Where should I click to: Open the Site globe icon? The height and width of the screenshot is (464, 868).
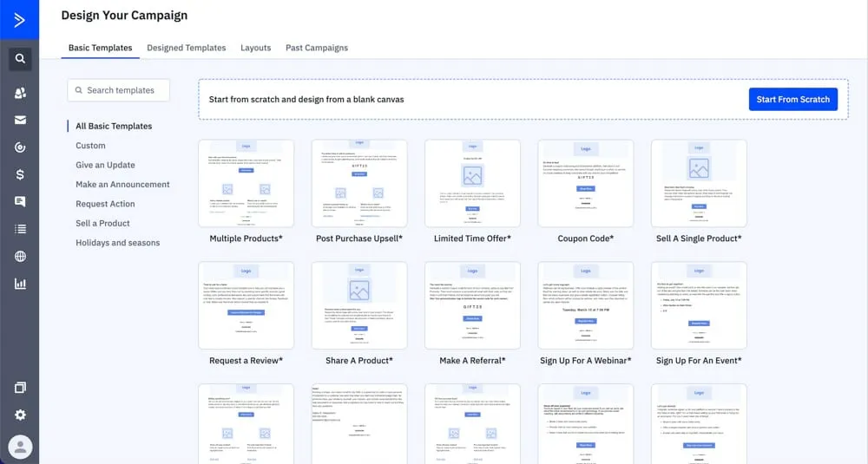(20, 257)
